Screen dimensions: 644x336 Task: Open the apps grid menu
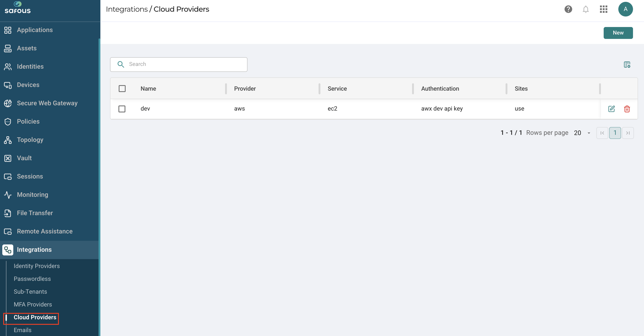(603, 9)
